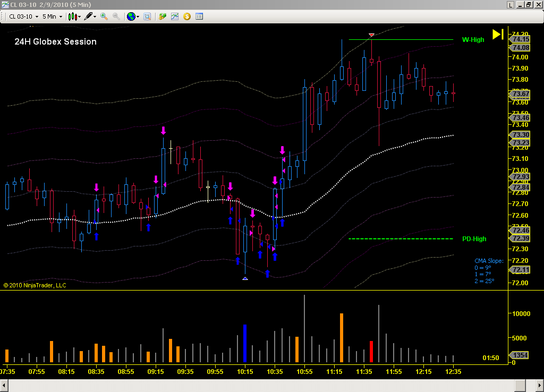Viewport: 544px width, 392px height.
Task: Click the L link button in title bar
Action: click(511, 5)
